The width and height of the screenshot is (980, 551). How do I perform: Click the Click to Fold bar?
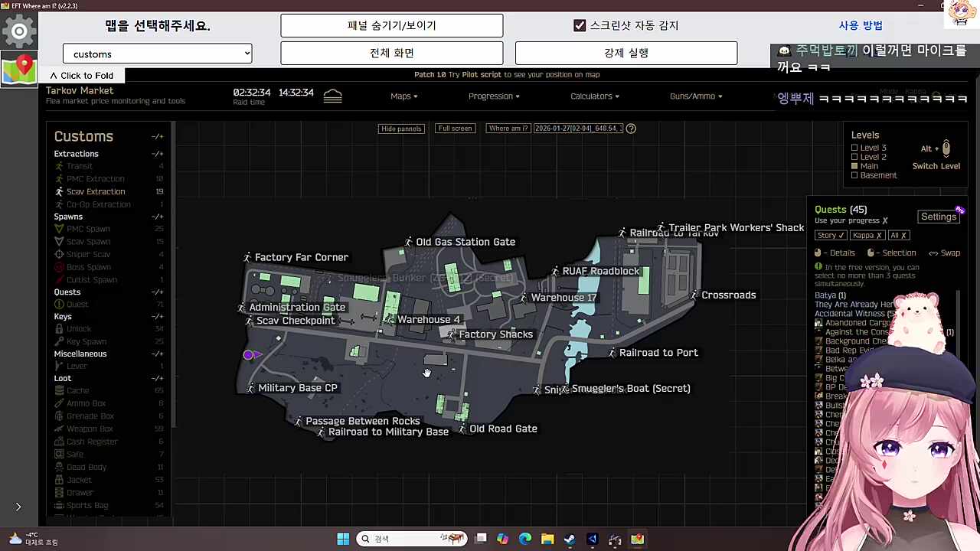pyautogui.click(x=81, y=76)
